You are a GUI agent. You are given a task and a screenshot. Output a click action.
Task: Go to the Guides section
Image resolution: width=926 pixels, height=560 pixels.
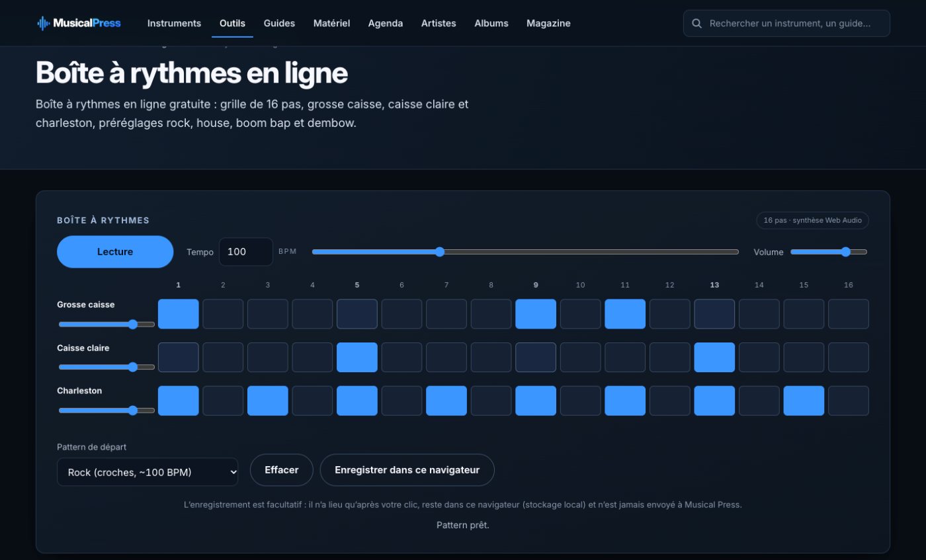[279, 23]
